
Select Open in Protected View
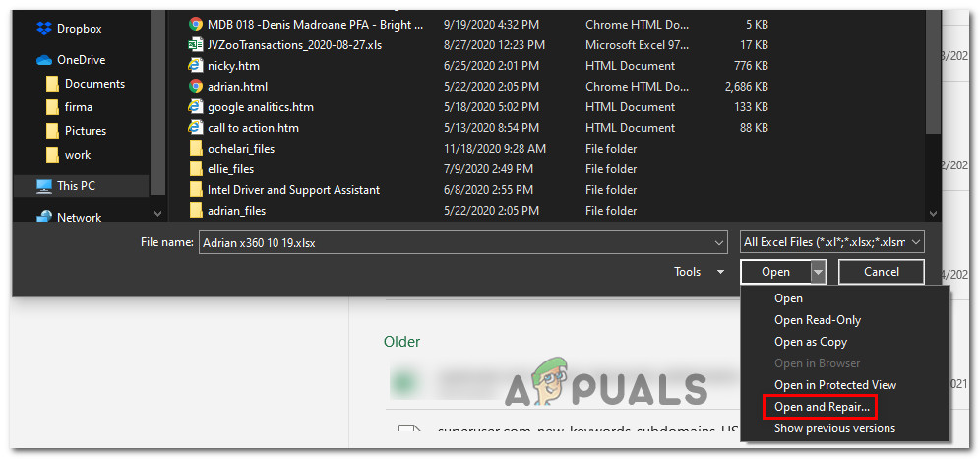click(x=835, y=385)
